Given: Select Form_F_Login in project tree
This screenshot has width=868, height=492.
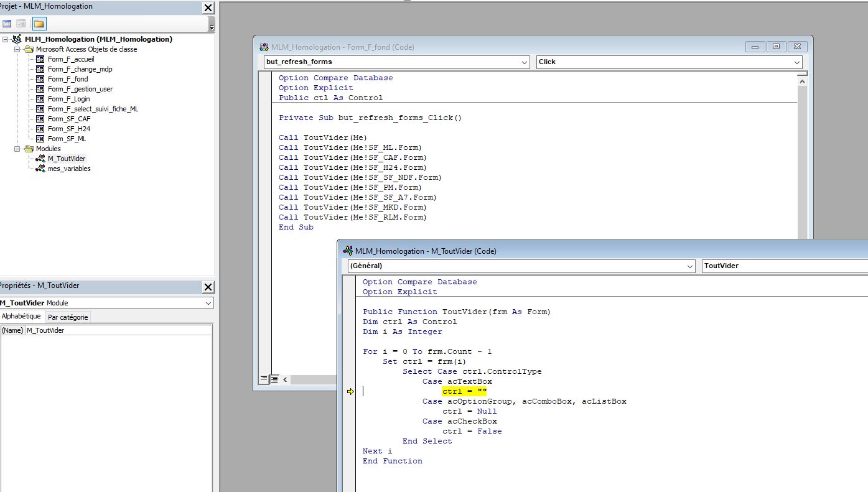Looking at the screenshot, I should point(69,99).
